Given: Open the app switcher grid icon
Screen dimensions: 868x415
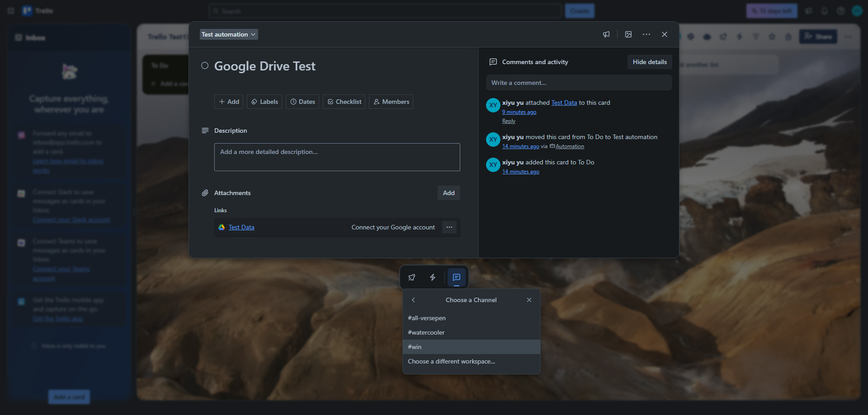Looking at the screenshot, I should point(11,11).
